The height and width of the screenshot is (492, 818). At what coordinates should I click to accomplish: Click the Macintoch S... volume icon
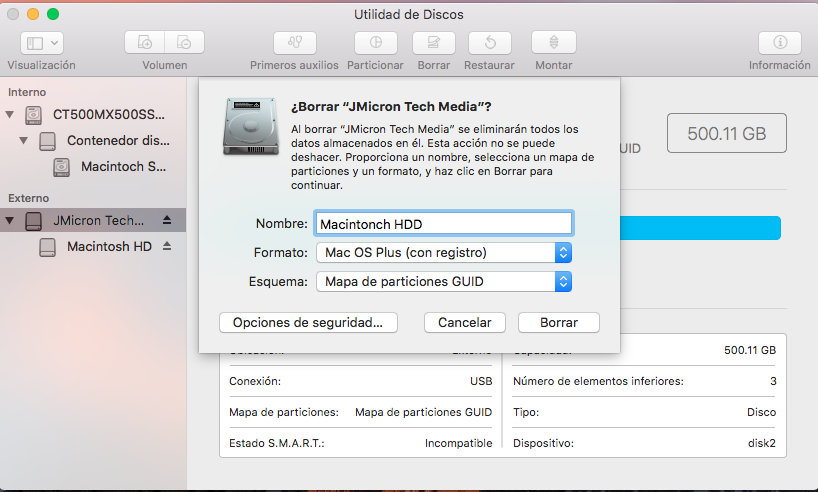[62, 167]
